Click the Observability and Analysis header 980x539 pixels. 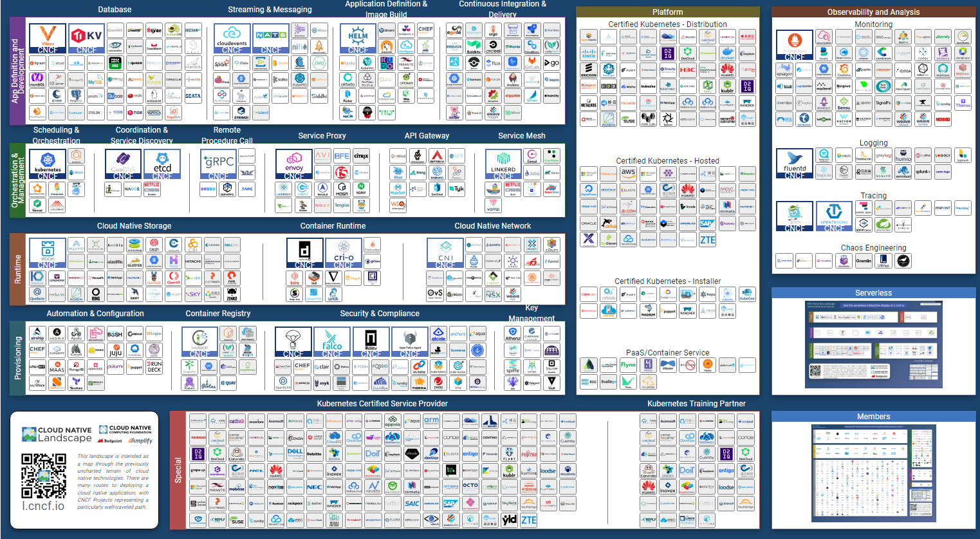click(x=873, y=12)
